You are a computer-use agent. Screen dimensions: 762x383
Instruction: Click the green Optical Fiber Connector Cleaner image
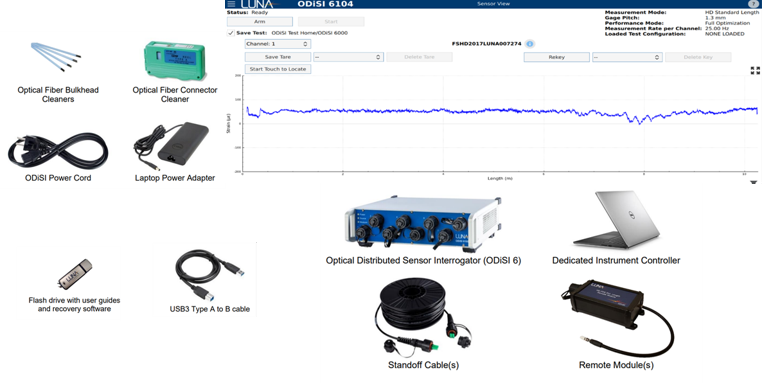click(x=175, y=60)
